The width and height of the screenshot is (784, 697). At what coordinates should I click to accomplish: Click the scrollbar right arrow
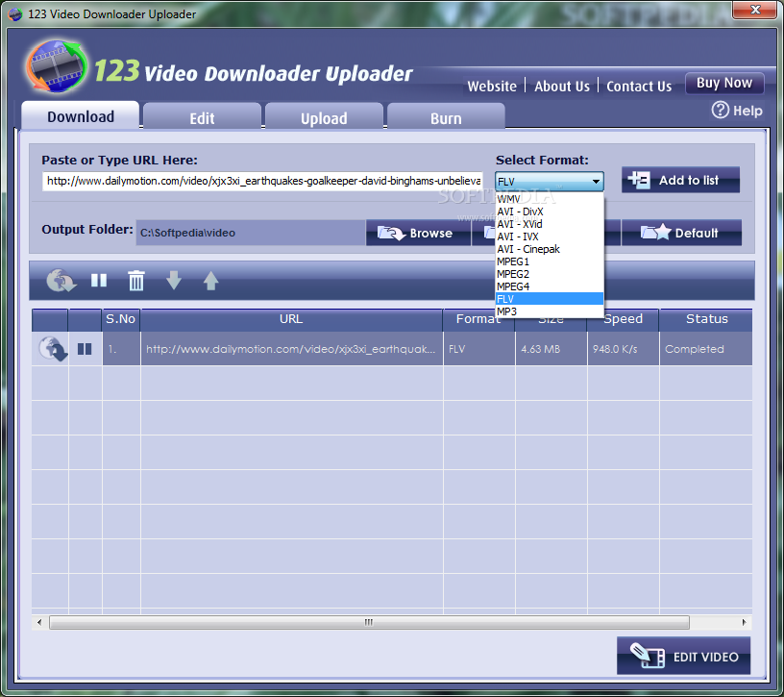(x=744, y=622)
